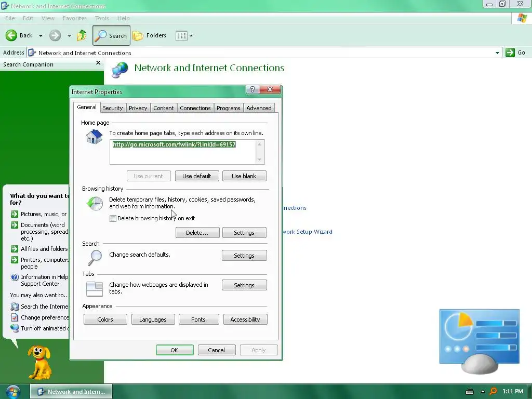Click the Use default button

tap(197, 176)
